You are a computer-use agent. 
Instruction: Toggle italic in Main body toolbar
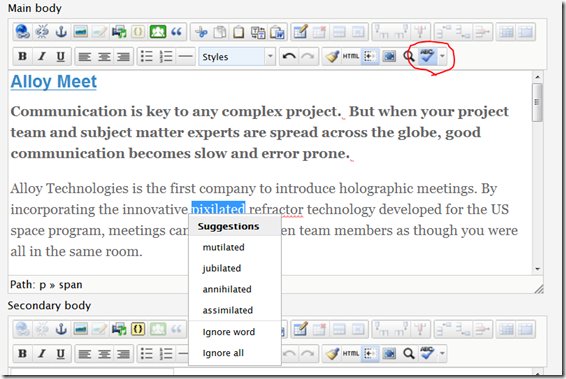click(42, 56)
